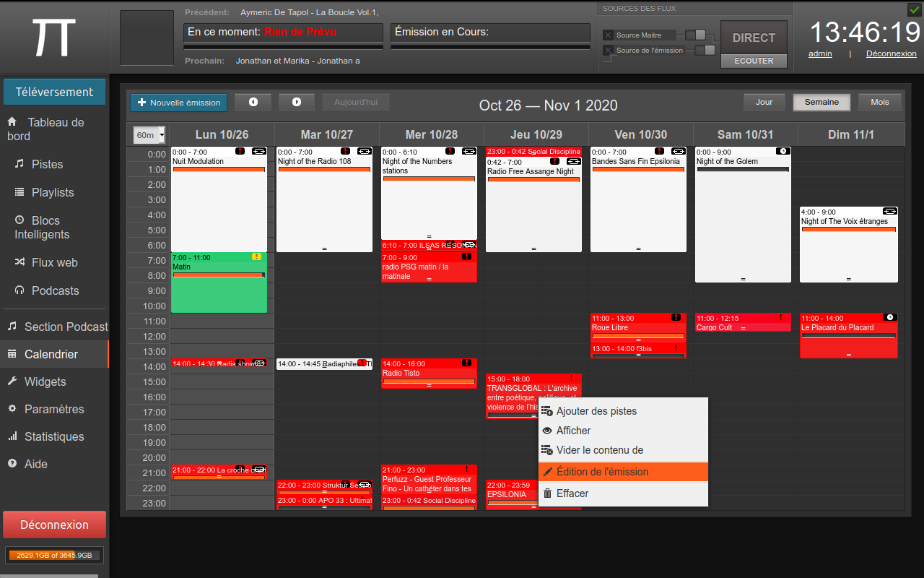Switch calendar to Mois view
924x578 pixels.
click(879, 102)
